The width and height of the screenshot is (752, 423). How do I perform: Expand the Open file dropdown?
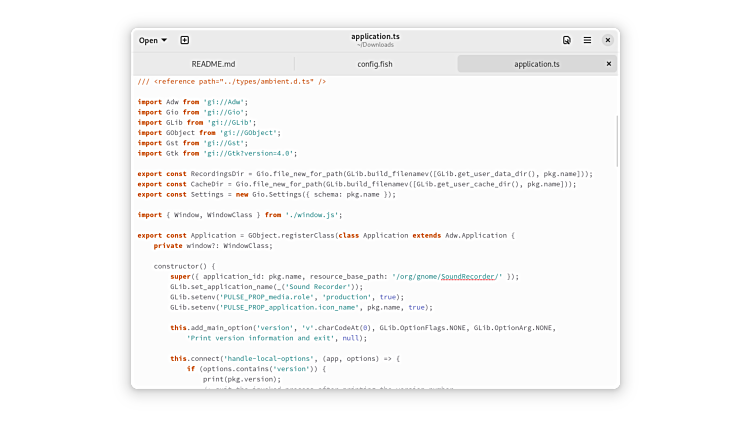tap(153, 40)
